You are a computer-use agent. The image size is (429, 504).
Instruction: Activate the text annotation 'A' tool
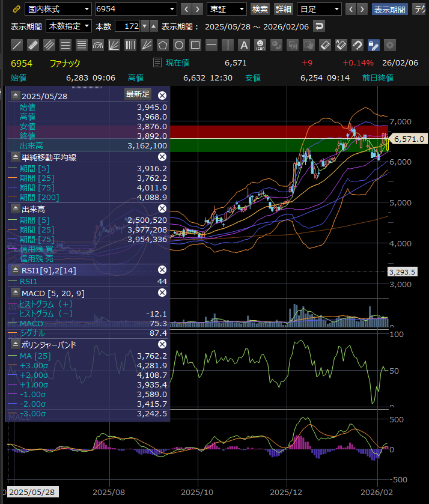244,45
